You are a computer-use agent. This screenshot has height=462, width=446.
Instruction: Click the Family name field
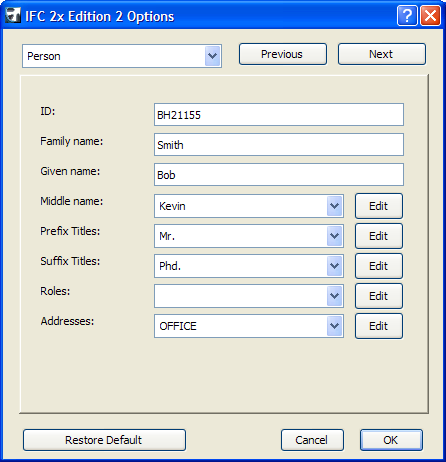279,145
